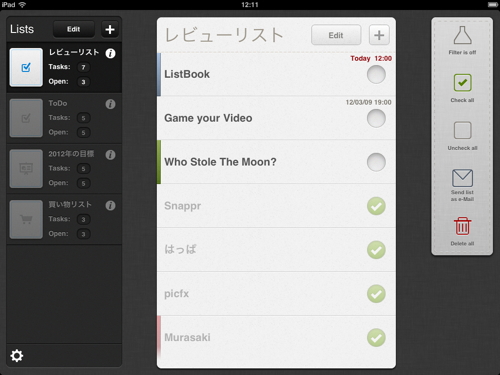The image size is (500, 375).
Task: Open the filter flask icon
Action: point(462,35)
